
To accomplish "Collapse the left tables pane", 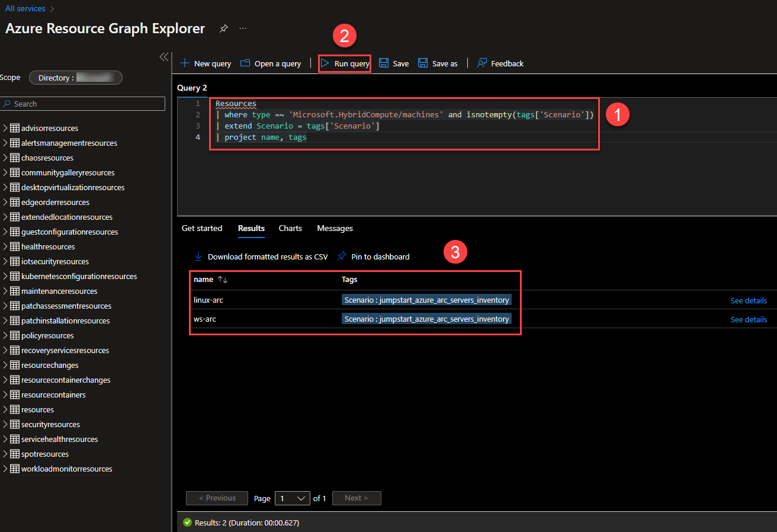I will (x=164, y=57).
